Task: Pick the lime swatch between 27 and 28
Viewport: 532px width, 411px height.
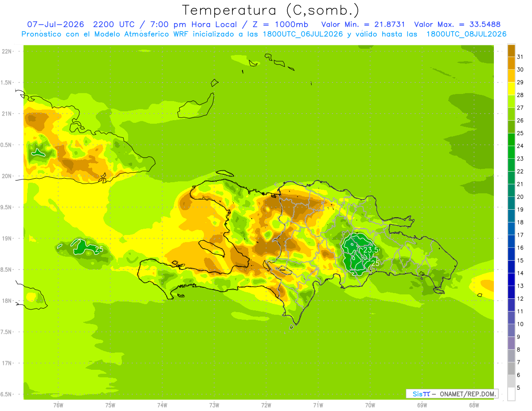Action: (511, 101)
